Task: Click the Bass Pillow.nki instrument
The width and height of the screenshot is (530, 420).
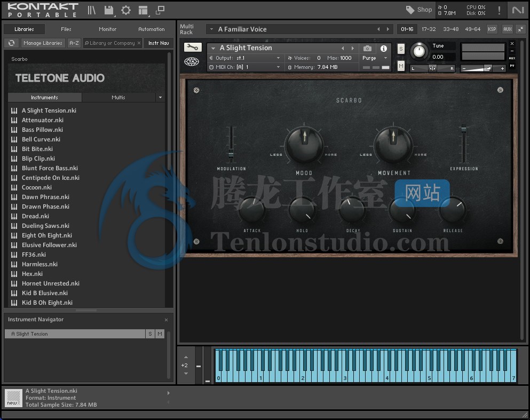Action: [42, 130]
